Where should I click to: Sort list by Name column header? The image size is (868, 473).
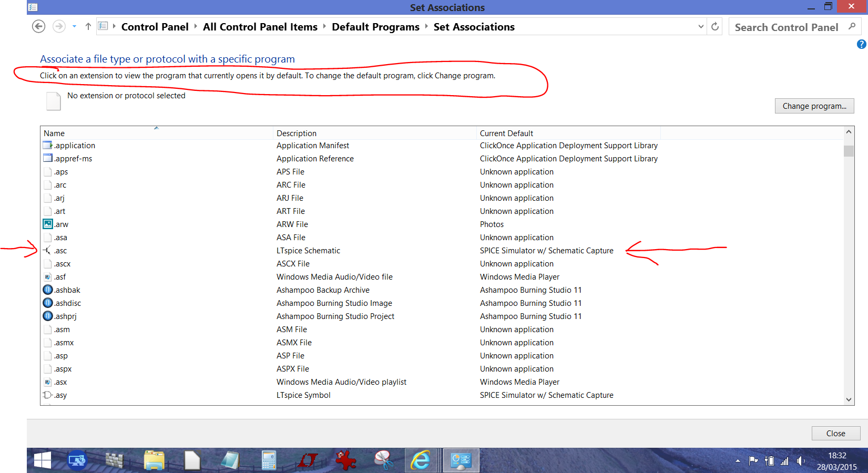pos(157,133)
